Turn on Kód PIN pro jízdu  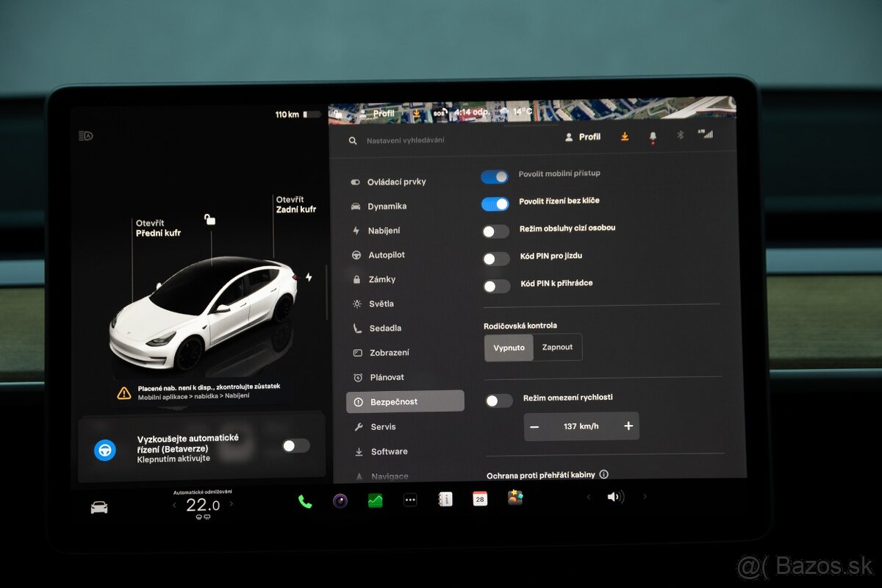(x=495, y=258)
